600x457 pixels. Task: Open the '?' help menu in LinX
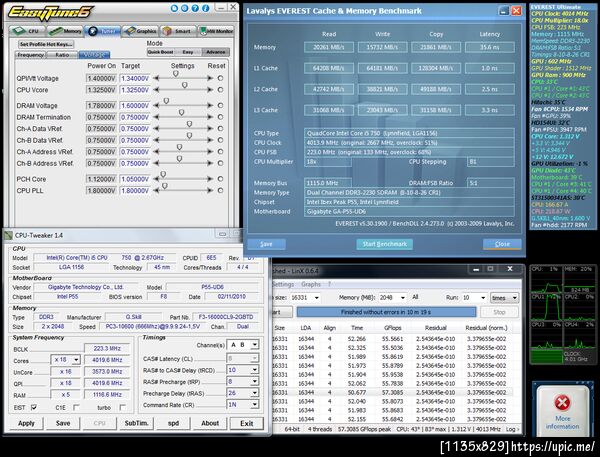point(329,284)
